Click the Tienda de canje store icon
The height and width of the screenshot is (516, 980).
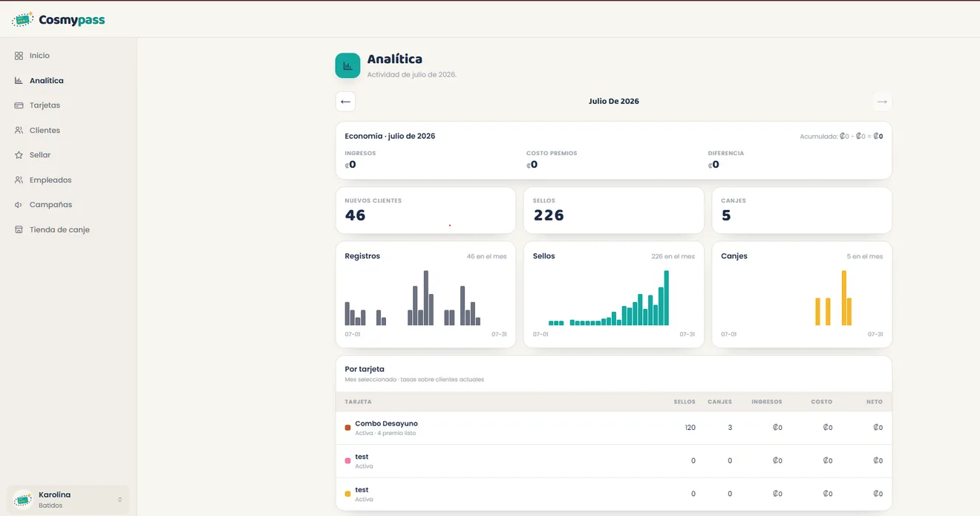19,229
